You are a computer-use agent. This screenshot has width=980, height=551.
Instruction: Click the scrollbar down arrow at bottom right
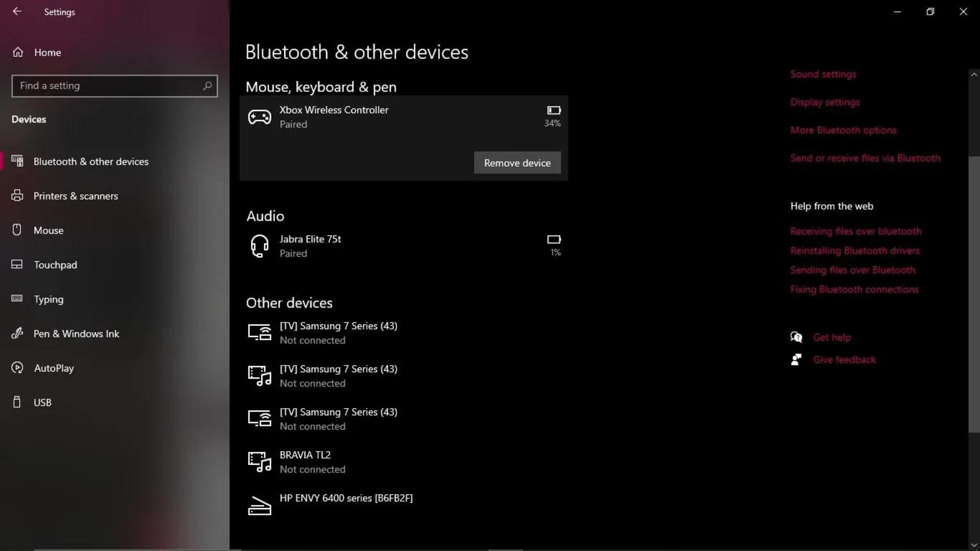coord(974,545)
